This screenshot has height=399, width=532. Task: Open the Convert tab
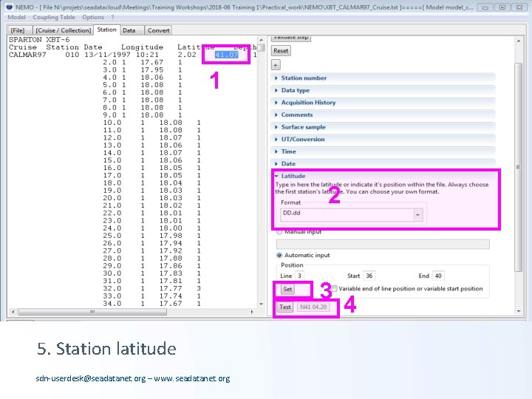158,30
